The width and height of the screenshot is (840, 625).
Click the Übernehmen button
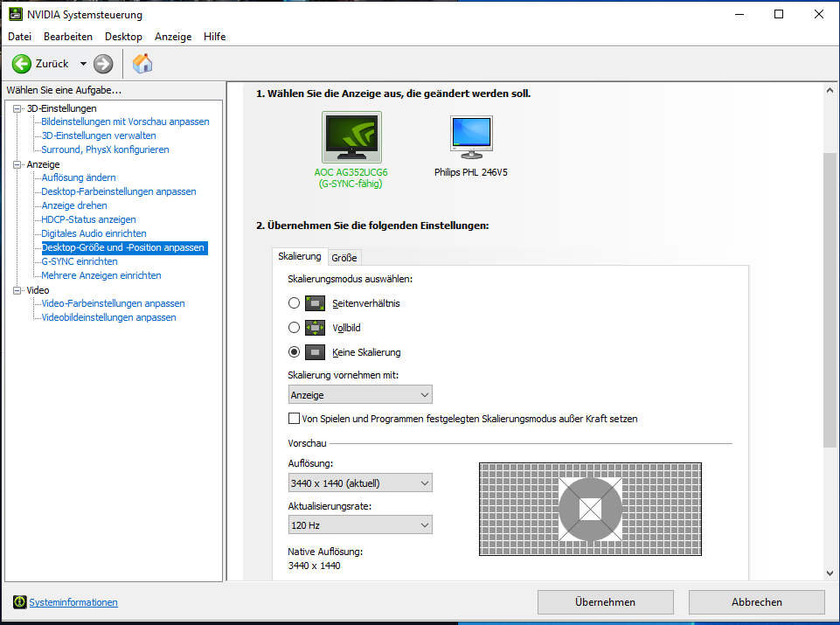pos(606,602)
